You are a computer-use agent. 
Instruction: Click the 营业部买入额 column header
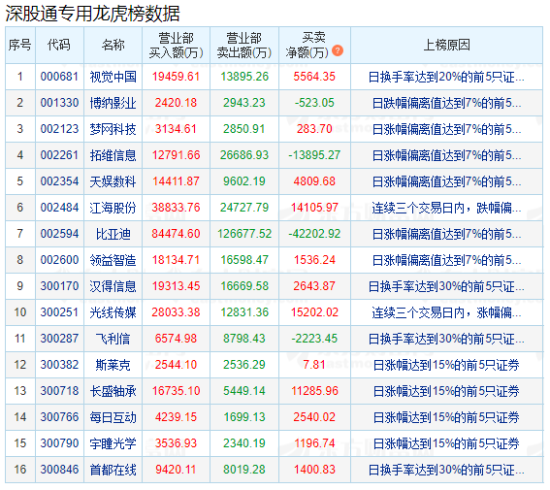click(x=176, y=45)
